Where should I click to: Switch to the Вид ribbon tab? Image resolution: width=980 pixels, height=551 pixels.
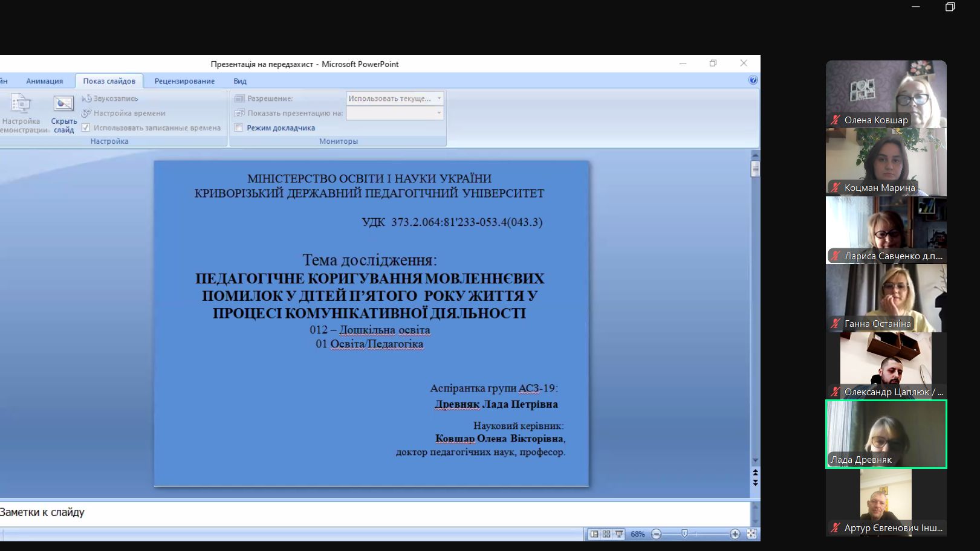pyautogui.click(x=240, y=81)
